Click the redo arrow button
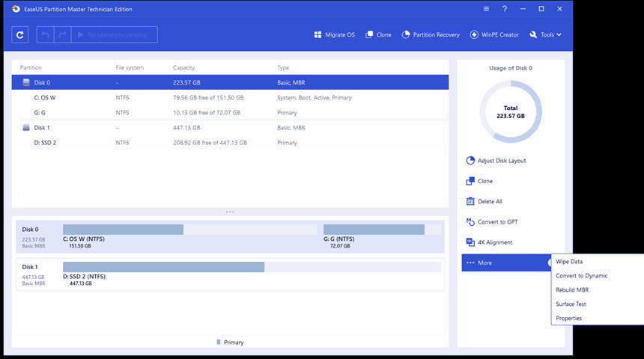644x359 pixels. pos(62,35)
